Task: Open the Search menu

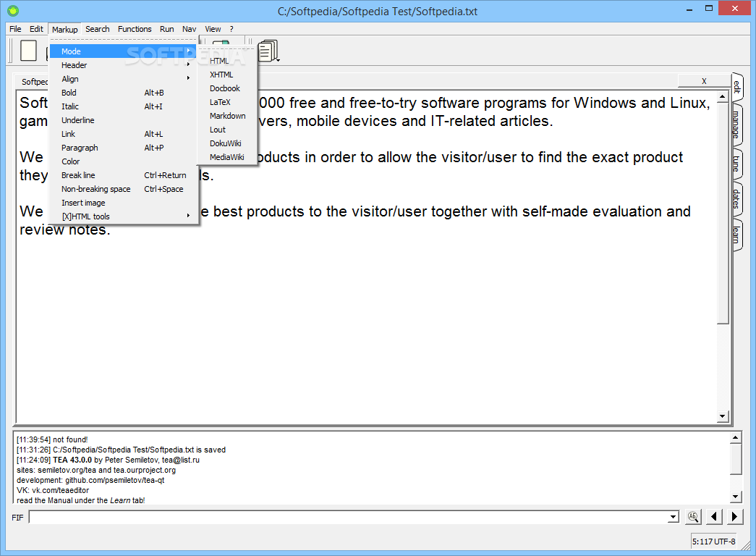Action: tap(98, 29)
